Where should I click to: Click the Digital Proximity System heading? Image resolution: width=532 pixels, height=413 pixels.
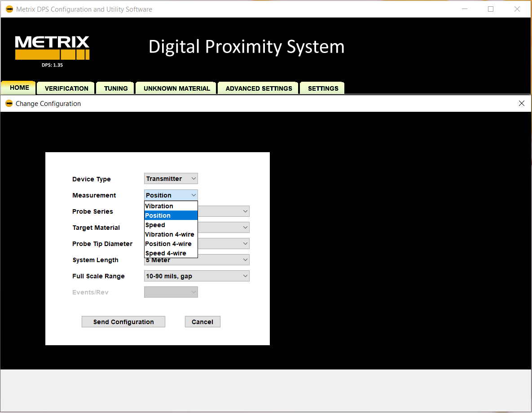[x=246, y=47]
